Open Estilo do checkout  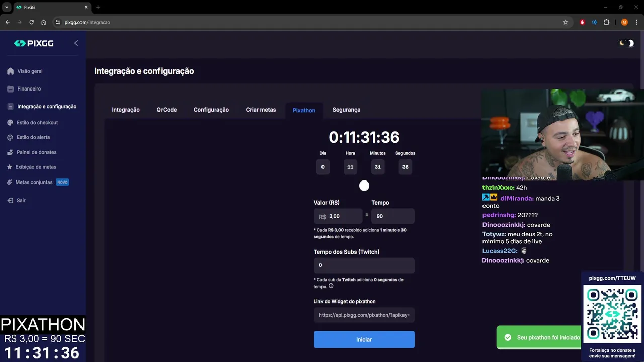(x=37, y=123)
